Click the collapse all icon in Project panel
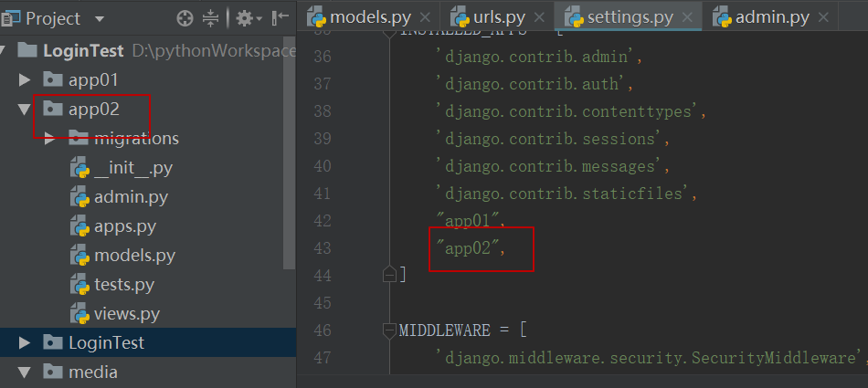The image size is (868, 388). (210, 18)
